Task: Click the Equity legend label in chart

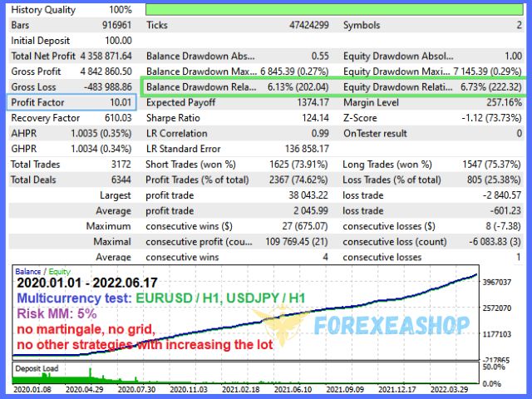Action: tap(59, 272)
